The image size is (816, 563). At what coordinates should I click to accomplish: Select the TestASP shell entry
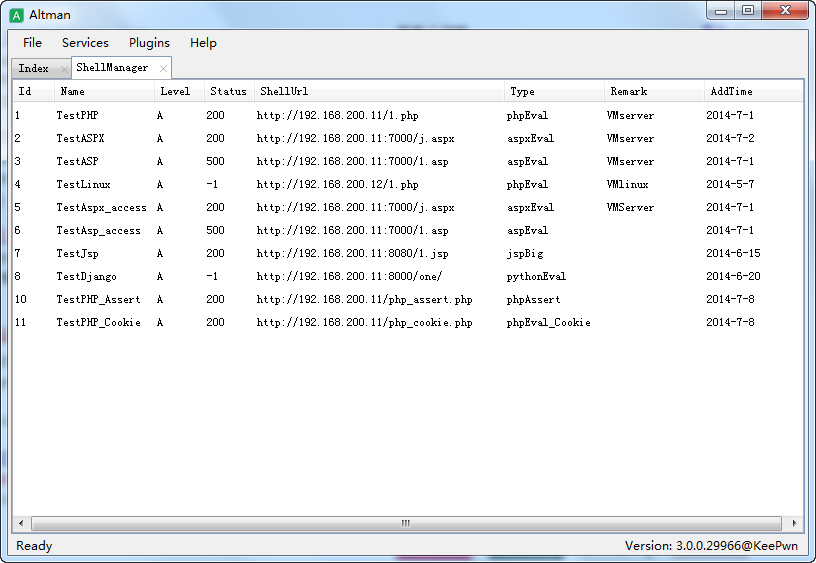click(77, 161)
